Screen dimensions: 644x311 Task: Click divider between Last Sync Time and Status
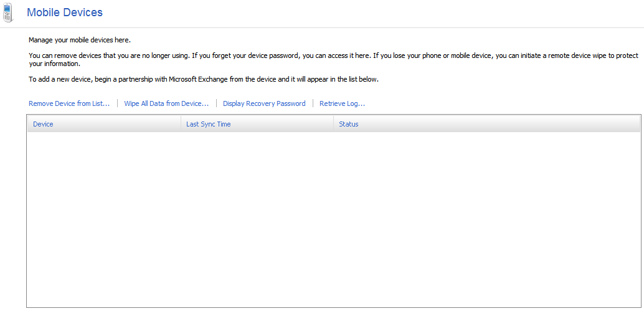tap(333, 124)
